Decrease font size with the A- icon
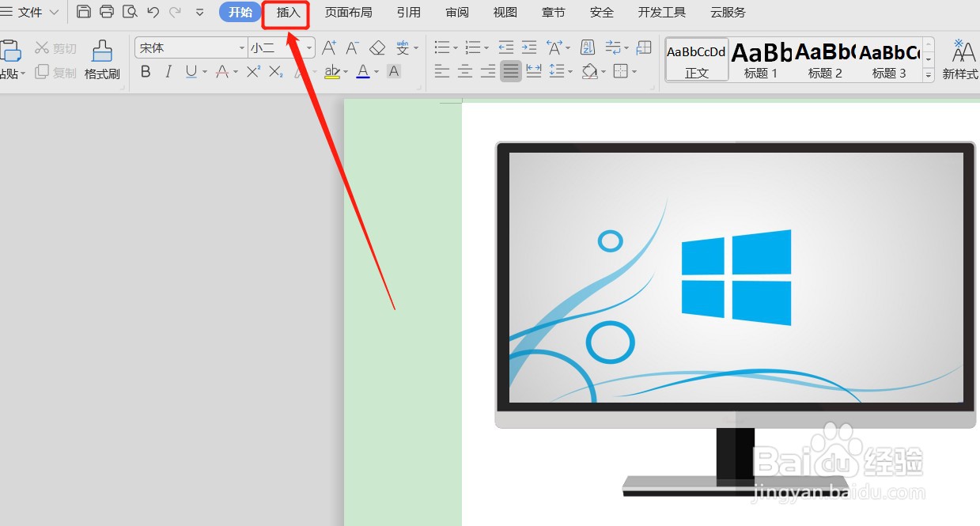Viewport: 980px width, 526px height. click(353, 48)
